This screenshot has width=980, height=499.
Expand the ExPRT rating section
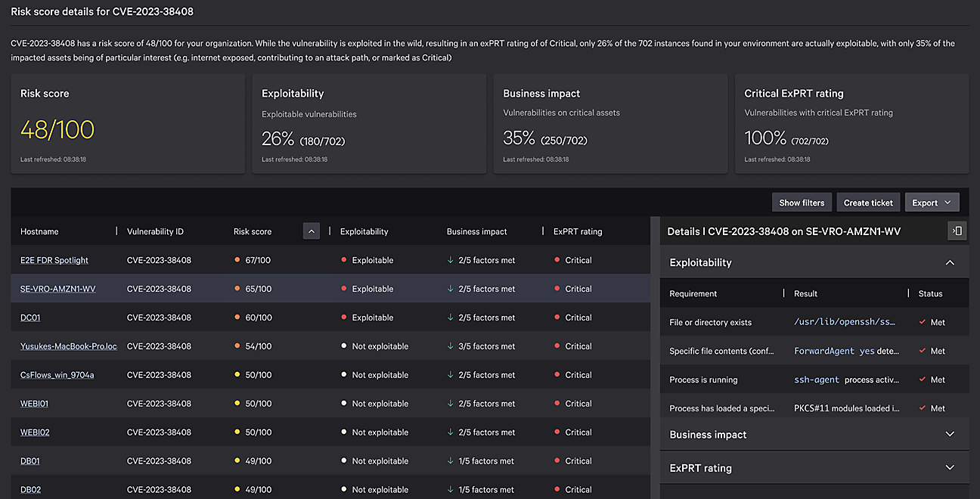tap(950, 468)
